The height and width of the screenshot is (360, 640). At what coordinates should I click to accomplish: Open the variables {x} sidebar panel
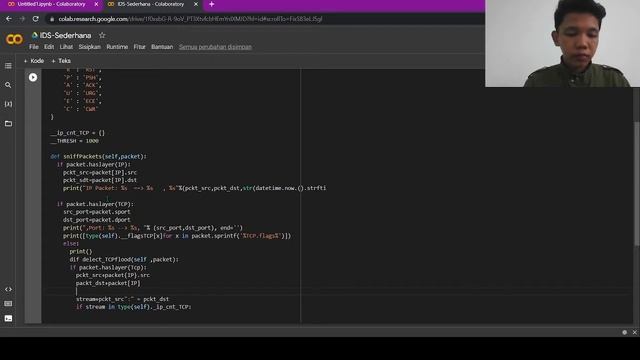click(8, 104)
